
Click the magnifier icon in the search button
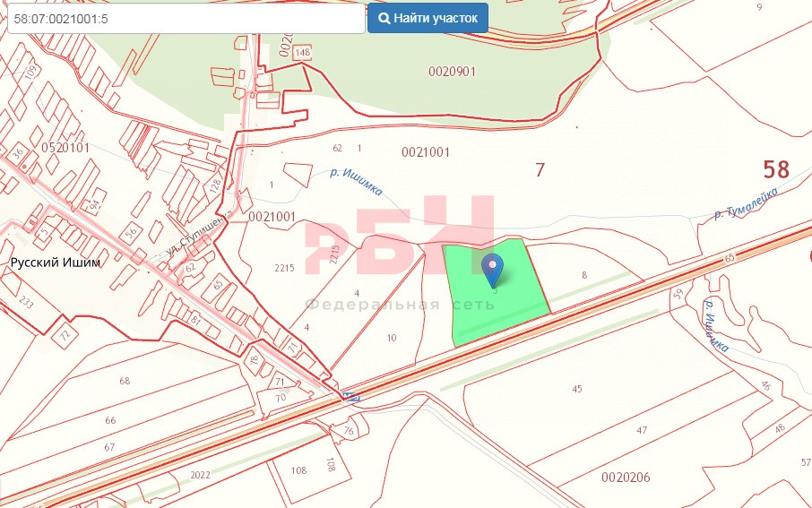384,18
